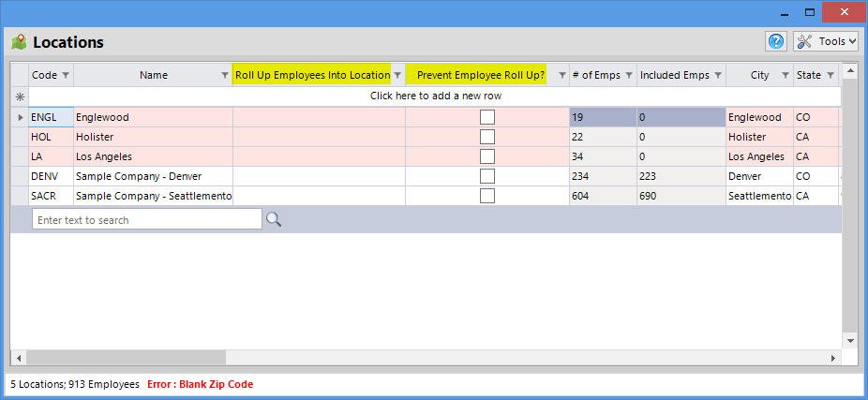The image size is (868, 400).
Task: Click the vertical scrollbar down arrow
Action: [x=851, y=341]
